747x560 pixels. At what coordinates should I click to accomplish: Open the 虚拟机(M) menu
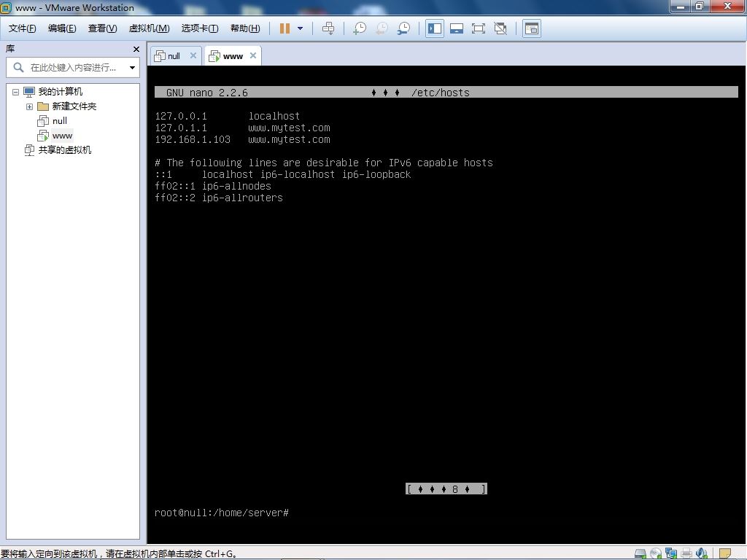pyautogui.click(x=149, y=28)
